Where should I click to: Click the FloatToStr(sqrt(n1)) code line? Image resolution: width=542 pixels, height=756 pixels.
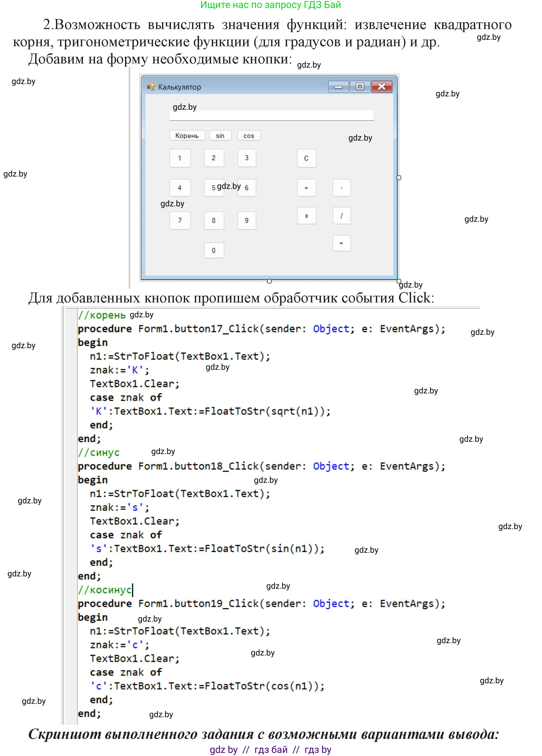click(x=210, y=411)
